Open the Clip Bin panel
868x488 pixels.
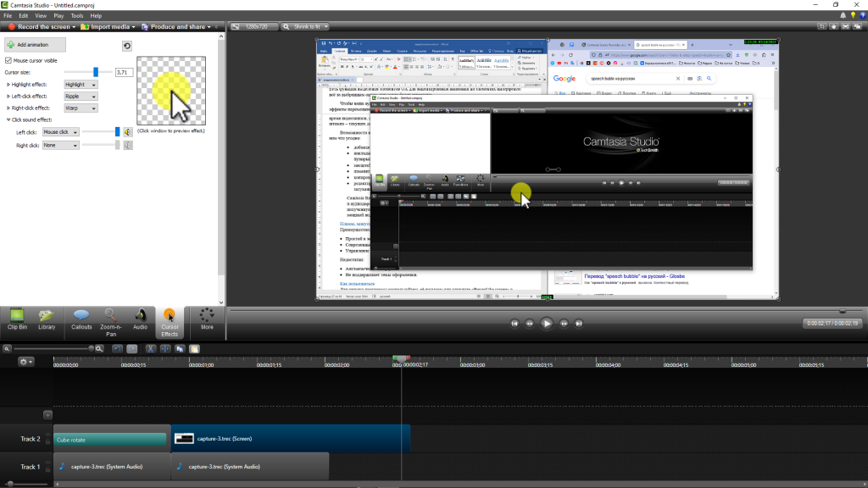tap(17, 319)
